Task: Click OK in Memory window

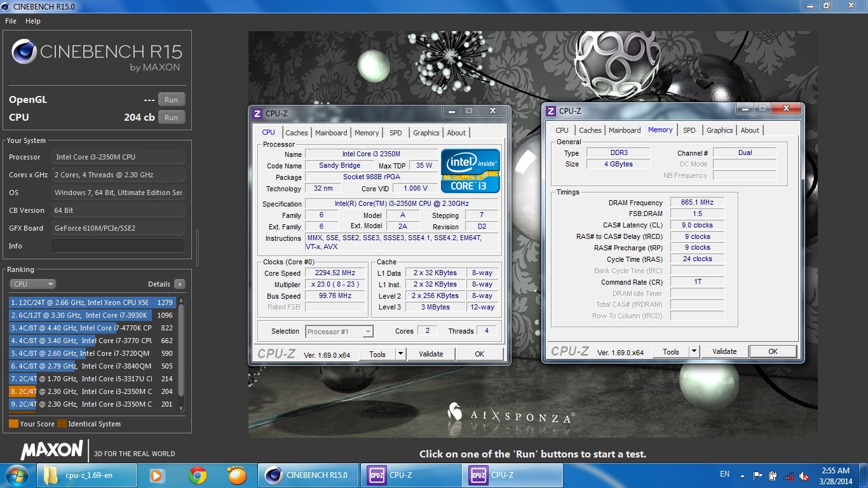Action: pyautogui.click(x=773, y=351)
